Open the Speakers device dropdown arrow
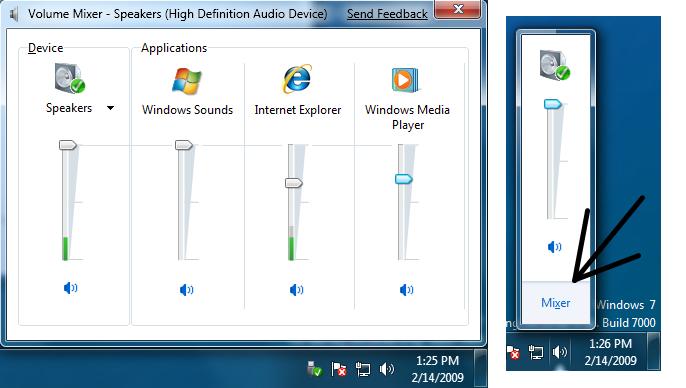Screen dimensions: 686x388 111,108
